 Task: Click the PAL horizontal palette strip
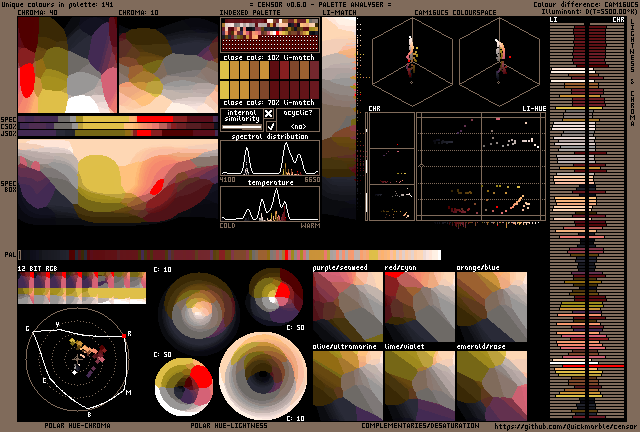tap(228, 255)
